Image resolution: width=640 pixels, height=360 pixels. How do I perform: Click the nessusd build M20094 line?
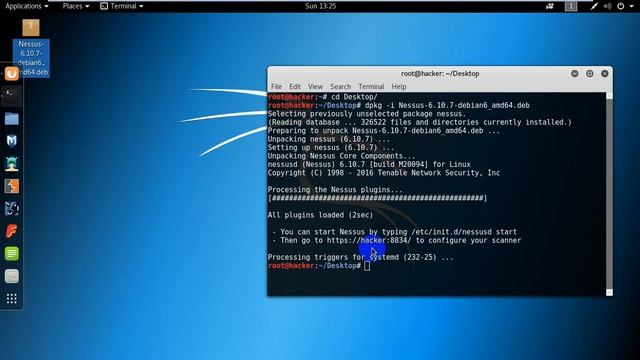(x=369, y=164)
